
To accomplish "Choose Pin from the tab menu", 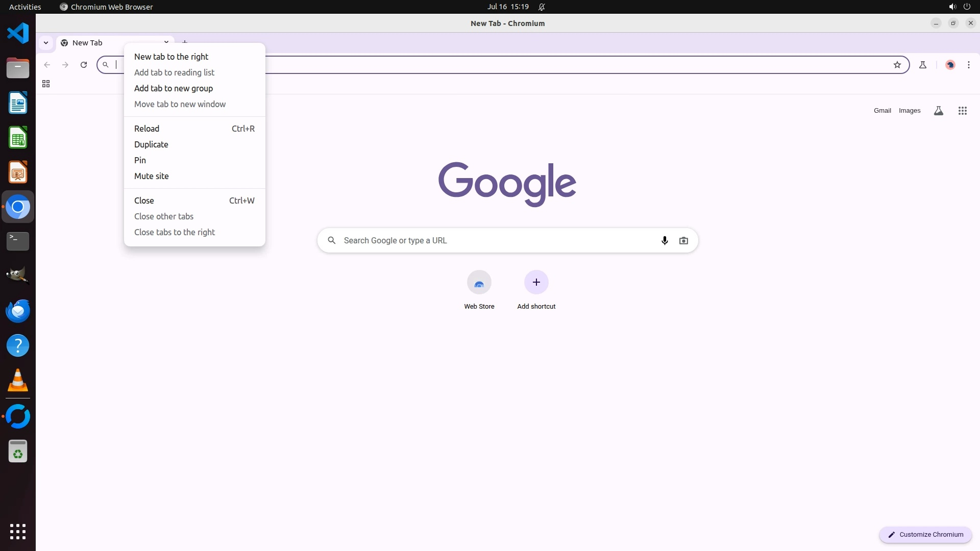I will coord(140,160).
